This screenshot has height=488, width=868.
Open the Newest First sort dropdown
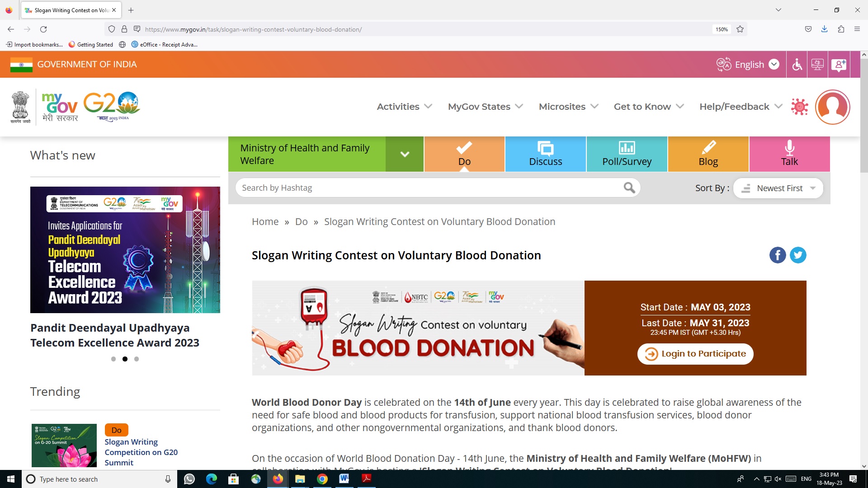pos(778,188)
